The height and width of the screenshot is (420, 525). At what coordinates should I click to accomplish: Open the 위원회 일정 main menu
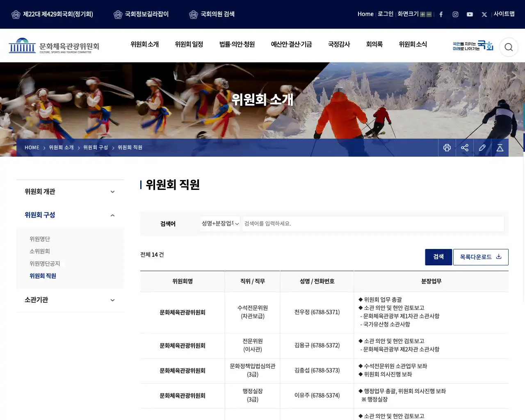(189, 44)
